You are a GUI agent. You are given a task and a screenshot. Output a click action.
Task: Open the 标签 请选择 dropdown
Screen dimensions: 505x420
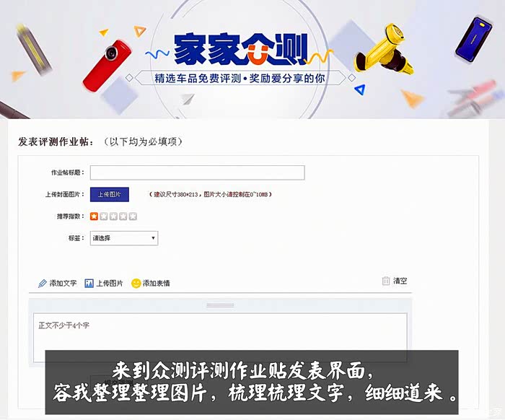point(124,238)
